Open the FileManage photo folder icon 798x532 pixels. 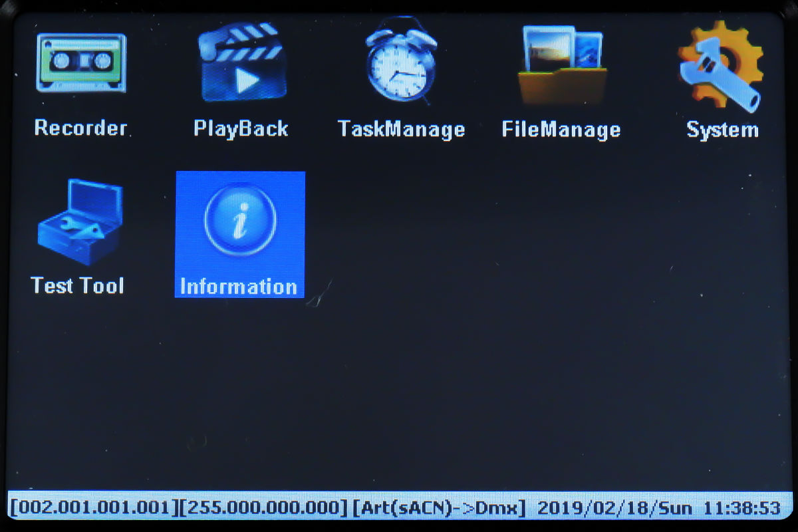562,65
